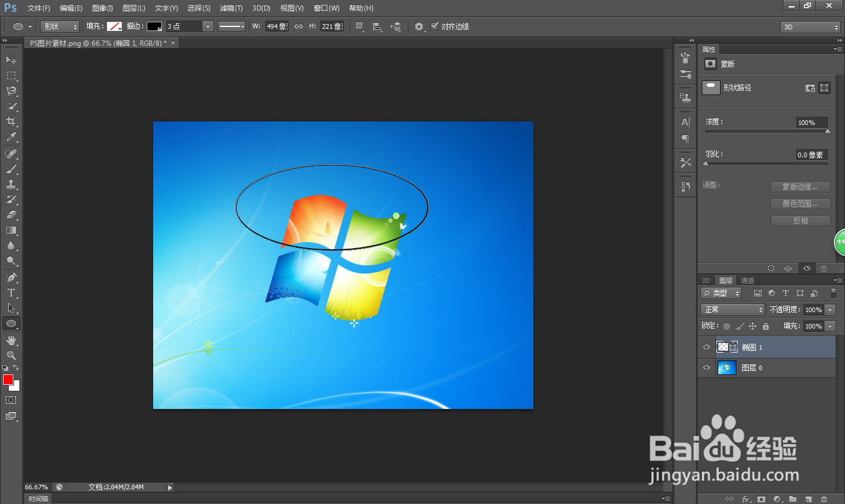The height and width of the screenshot is (504, 845).
Task: Open geometry options gear dropdown
Action: coord(419,26)
